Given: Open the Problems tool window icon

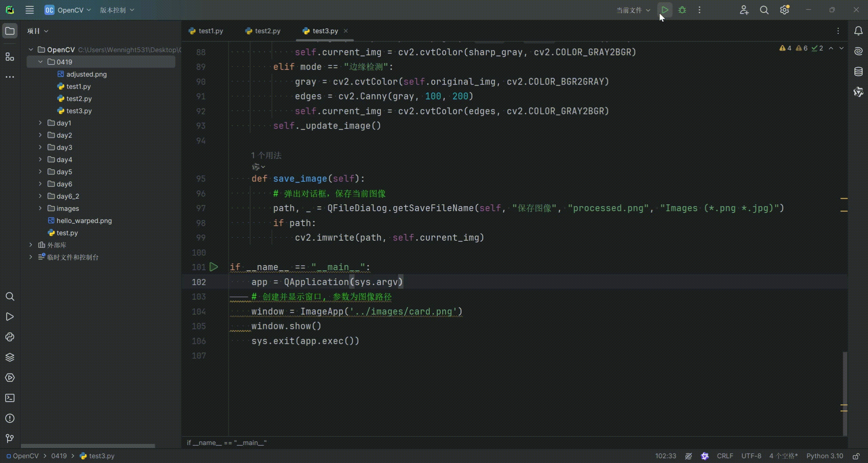Looking at the screenshot, I should [10, 418].
